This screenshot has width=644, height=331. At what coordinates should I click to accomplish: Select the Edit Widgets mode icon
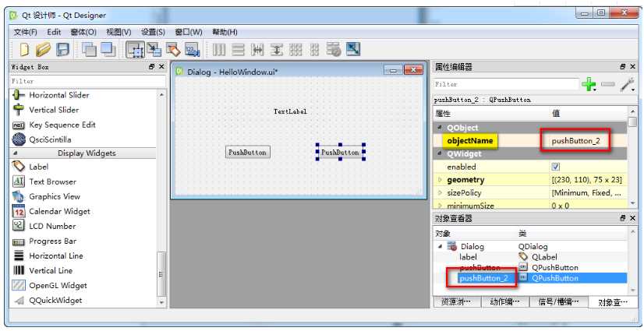[135, 50]
